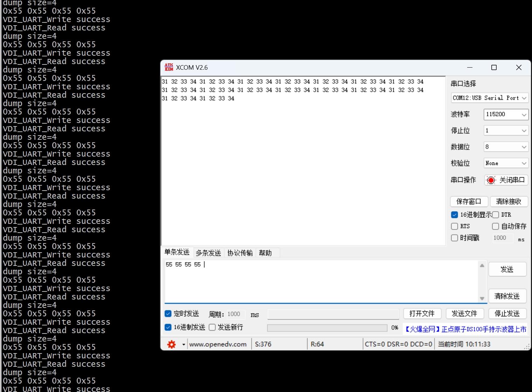Uncheck the 16进制显示 hex display checkbox

(x=455, y=215)
